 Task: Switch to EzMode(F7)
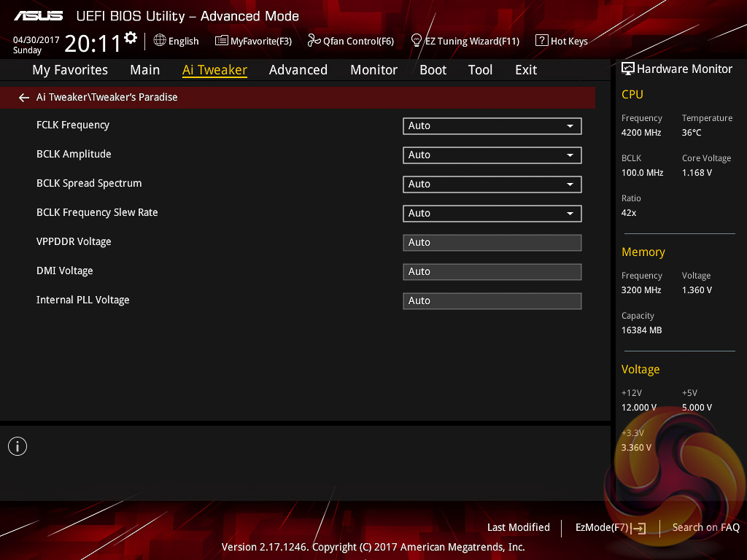610,527
